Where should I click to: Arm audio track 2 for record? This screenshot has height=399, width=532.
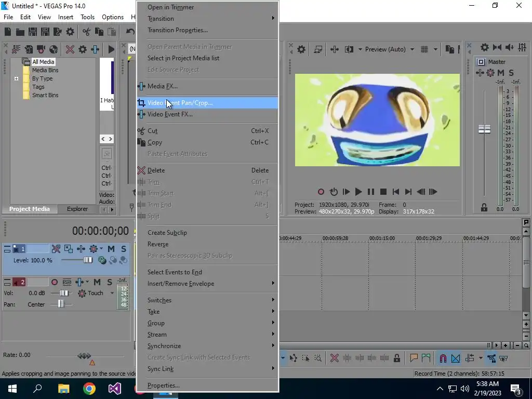pyautogui.click(x=54, y=282)
